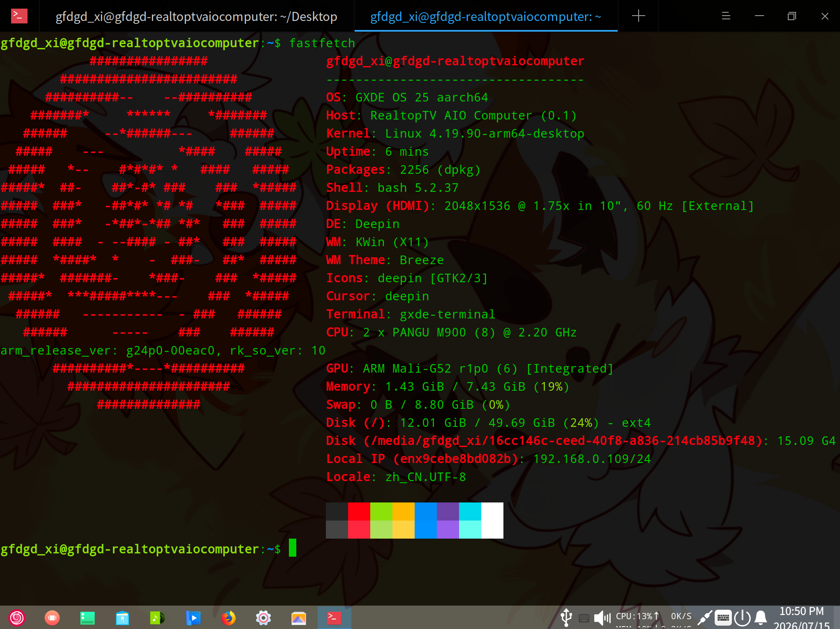Click the terminal icon in taskbar
840x629 pixels.
tap(334, 617)
